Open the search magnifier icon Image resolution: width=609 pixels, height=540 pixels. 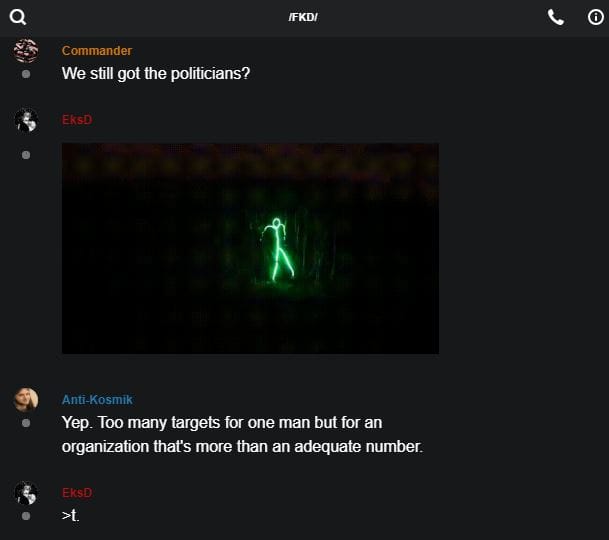[x=18, y=17]
